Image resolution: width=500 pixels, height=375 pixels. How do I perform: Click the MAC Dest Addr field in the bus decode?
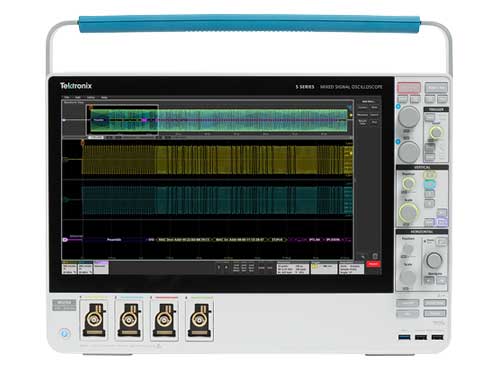pyautogui.click(x=184, y=239)
